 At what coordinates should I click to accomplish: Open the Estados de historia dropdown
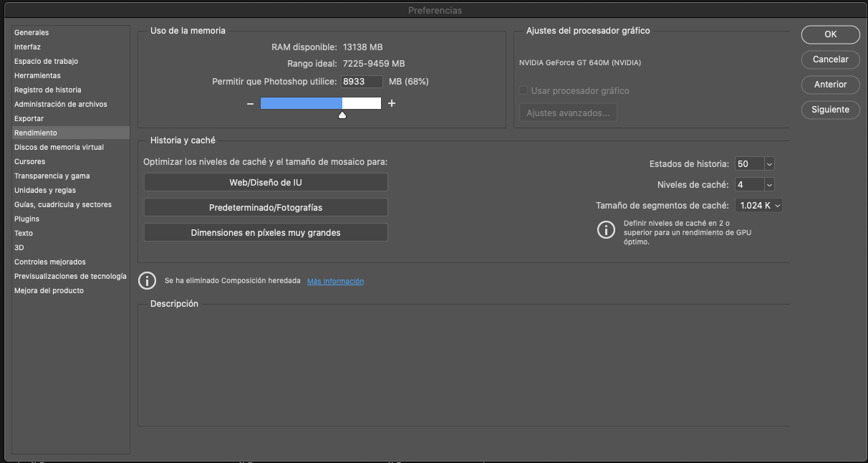pyautogui.click(x=754, y=163)
